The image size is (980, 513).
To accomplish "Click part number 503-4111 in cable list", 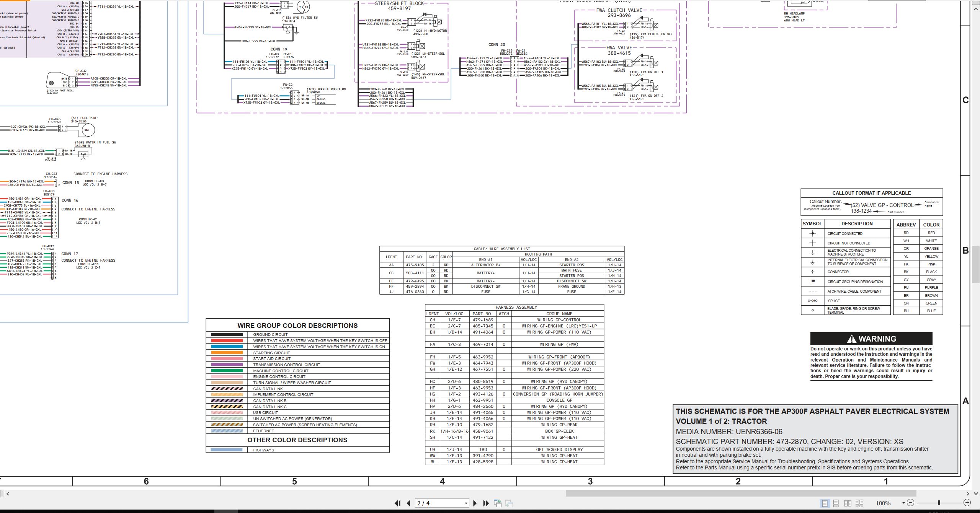I will click(x=415, y=273).
